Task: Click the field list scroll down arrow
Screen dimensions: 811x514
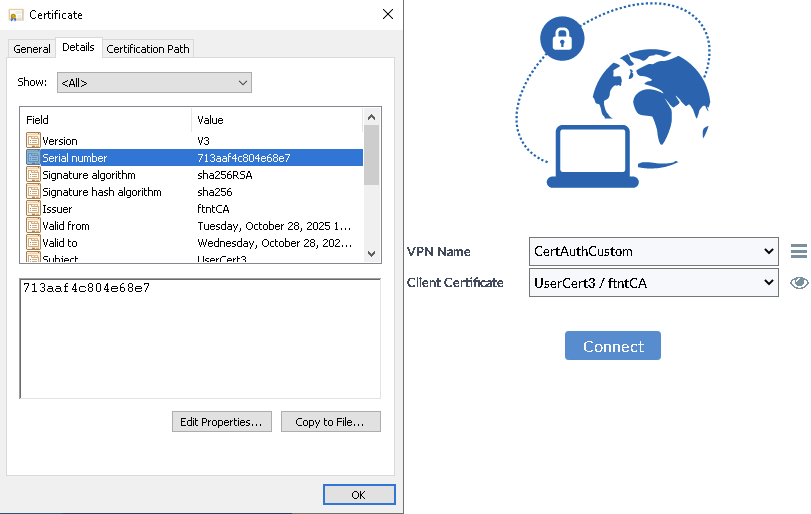Action: click(371, 254)
